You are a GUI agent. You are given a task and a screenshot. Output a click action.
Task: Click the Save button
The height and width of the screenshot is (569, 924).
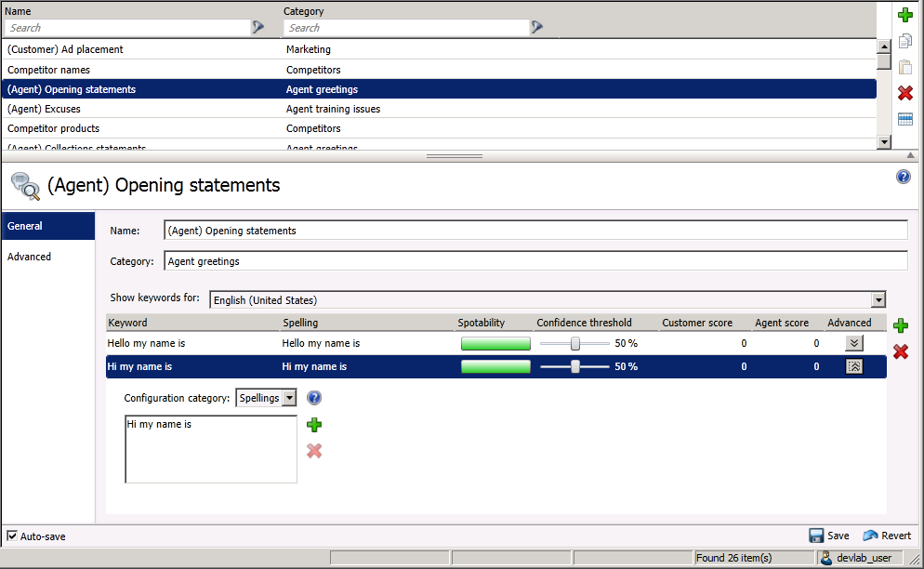point(828,536)
